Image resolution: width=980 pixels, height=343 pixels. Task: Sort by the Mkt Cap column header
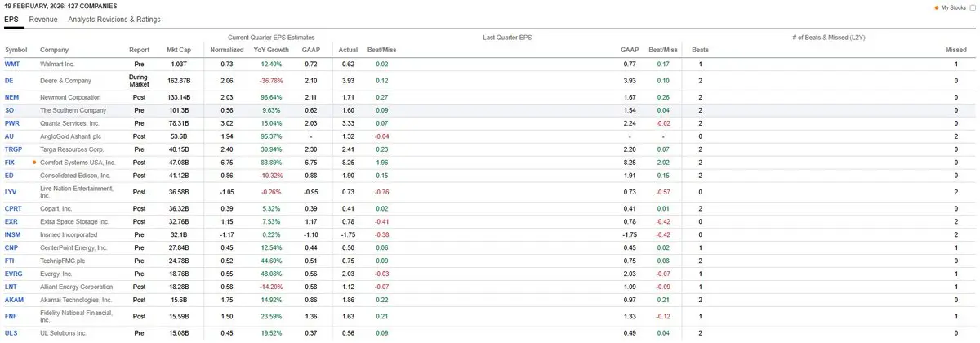[x=178, y=50]
